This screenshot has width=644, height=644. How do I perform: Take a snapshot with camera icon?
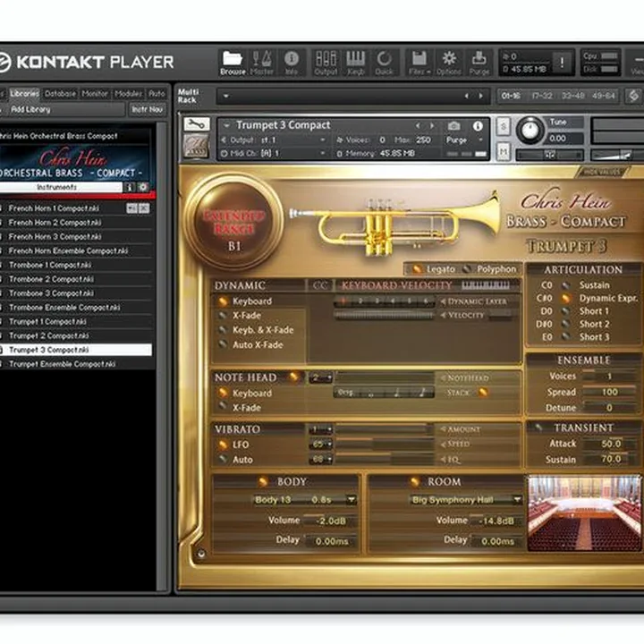pyautogui.click(x=453, y=126)
